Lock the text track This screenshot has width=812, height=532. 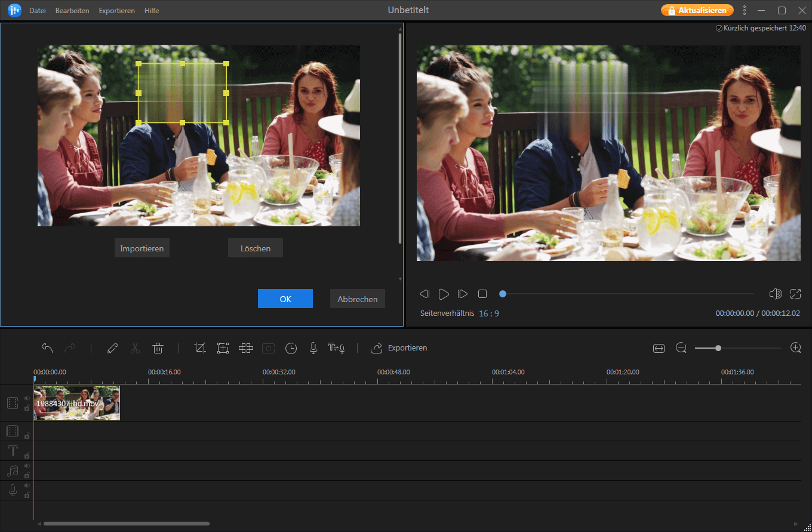click(x=26, y=456)
